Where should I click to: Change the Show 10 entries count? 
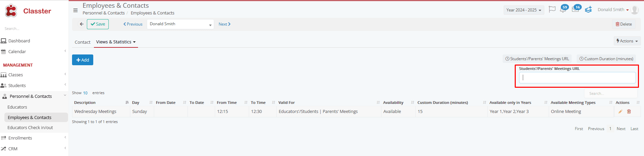pos(85,93)
